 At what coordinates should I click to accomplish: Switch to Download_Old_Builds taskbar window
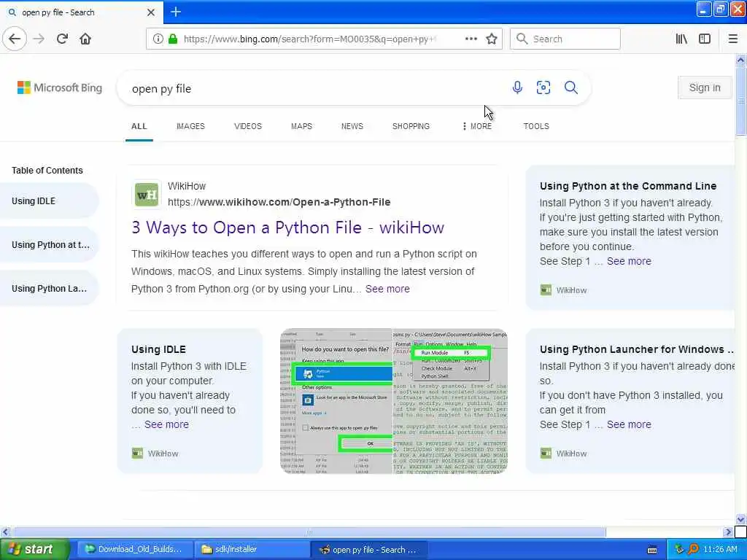coord(135,550)
